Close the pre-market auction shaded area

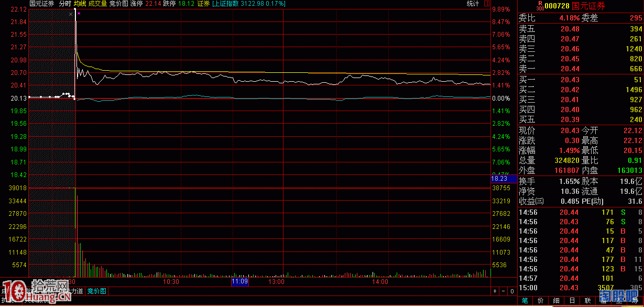[x=71, y=14]
